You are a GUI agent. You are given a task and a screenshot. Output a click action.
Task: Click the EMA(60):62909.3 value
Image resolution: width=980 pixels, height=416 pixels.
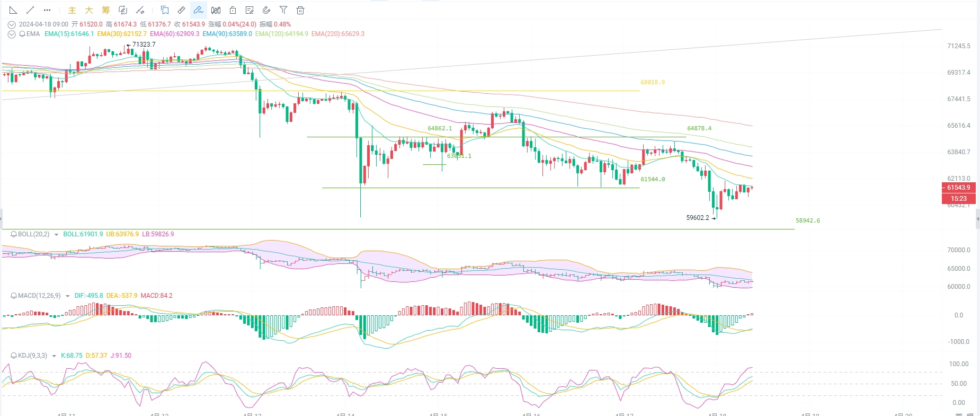click(175, 34)
